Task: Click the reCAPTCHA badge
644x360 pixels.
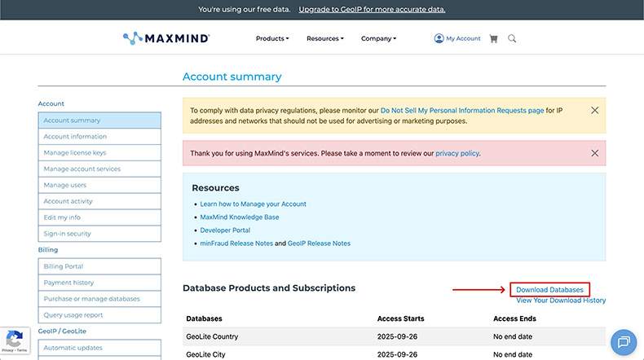Action: coord(15,340)
